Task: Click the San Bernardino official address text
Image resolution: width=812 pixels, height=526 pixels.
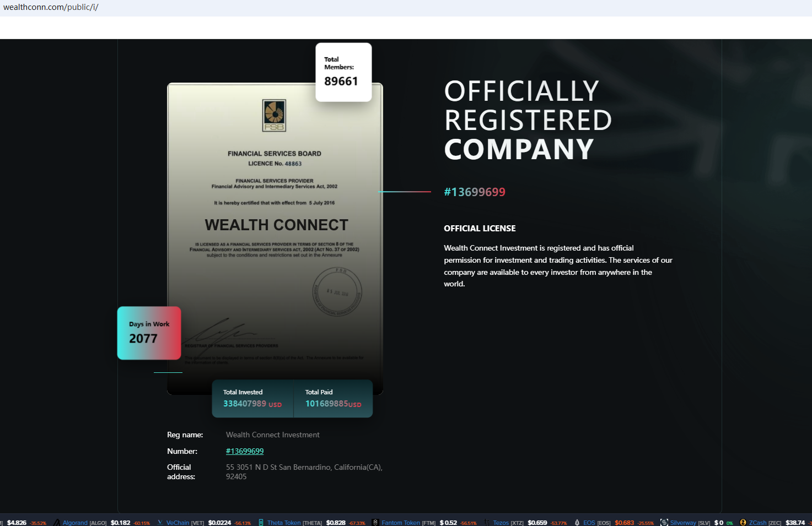Action: [x=304, y=471]
